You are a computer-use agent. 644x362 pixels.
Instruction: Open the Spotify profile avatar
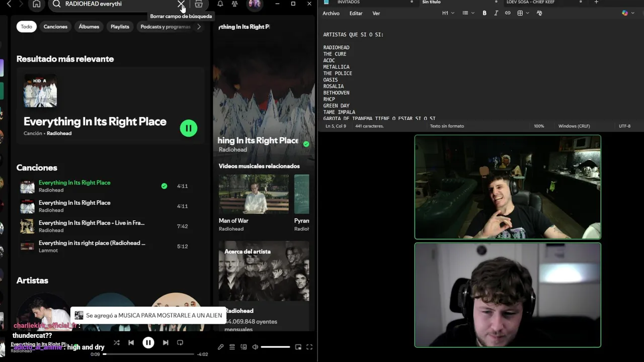pos(255,4)
